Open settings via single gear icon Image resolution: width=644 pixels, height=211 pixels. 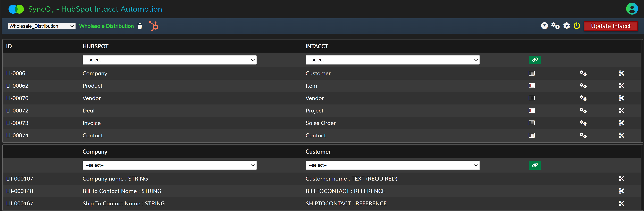point(566,26)
